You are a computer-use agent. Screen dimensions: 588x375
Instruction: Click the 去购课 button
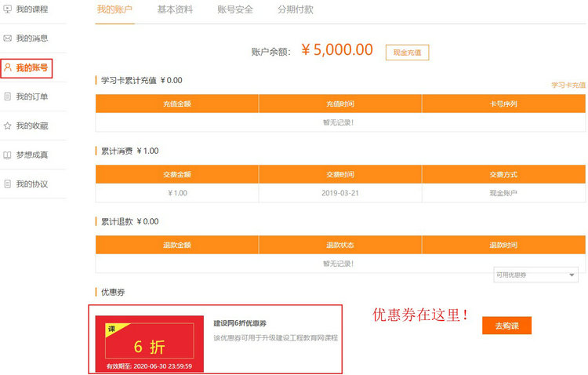506,326
